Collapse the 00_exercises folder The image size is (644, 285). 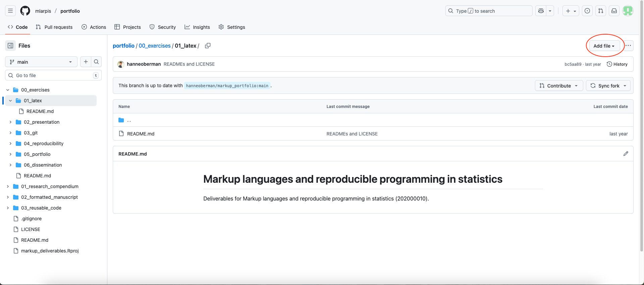(x=8, y=90)
